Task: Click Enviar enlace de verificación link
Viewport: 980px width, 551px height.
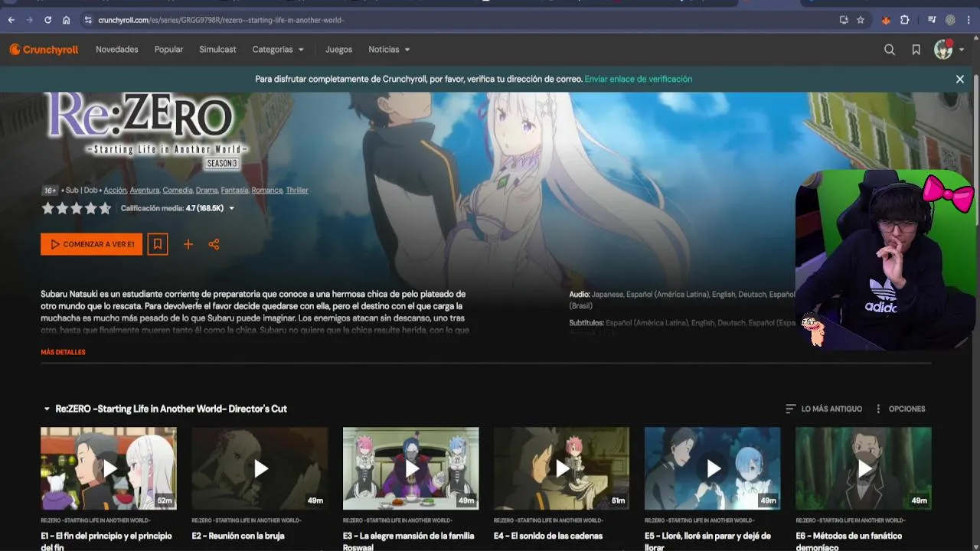Action: tap(639, 79)
